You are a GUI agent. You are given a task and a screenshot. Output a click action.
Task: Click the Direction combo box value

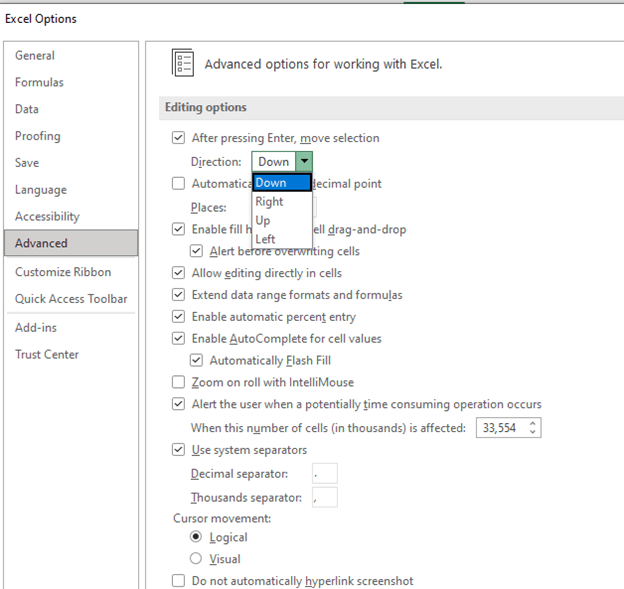tap(274, 161)
